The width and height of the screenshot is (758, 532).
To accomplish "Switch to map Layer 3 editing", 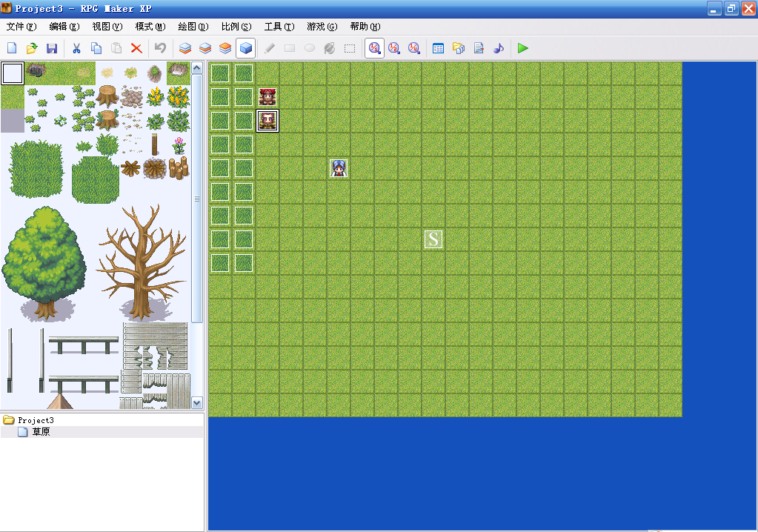I will tap(225, 48).
